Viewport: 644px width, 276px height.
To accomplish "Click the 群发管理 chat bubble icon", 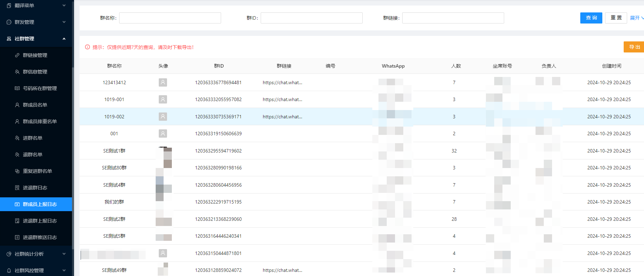I will click(x=9, y=22).
